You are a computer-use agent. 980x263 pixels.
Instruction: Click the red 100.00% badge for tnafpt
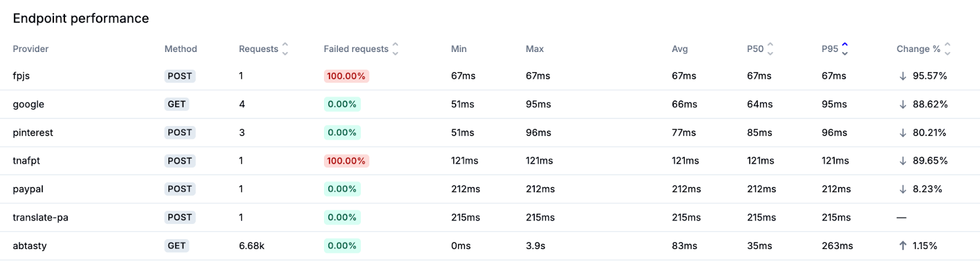(346, 161)
